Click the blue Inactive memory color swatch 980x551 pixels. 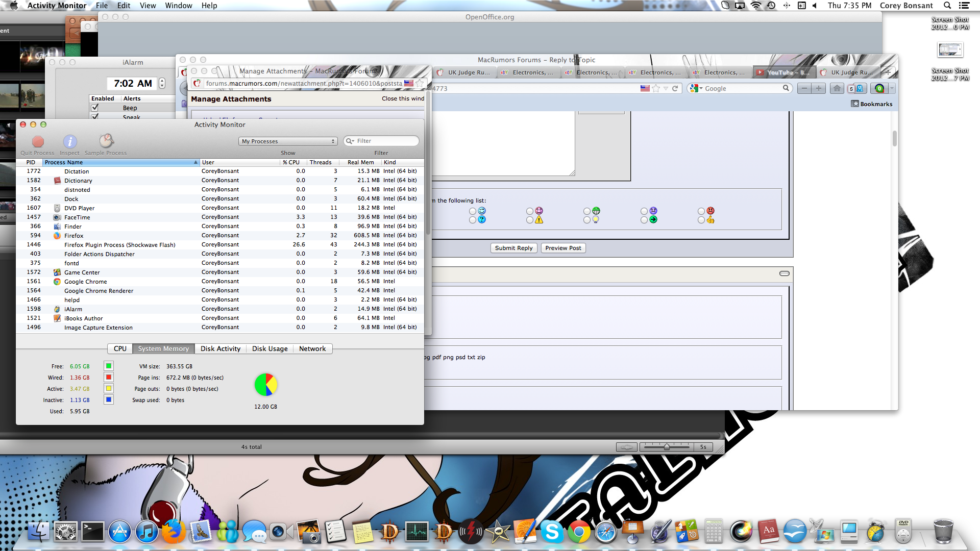click(108, 400)
